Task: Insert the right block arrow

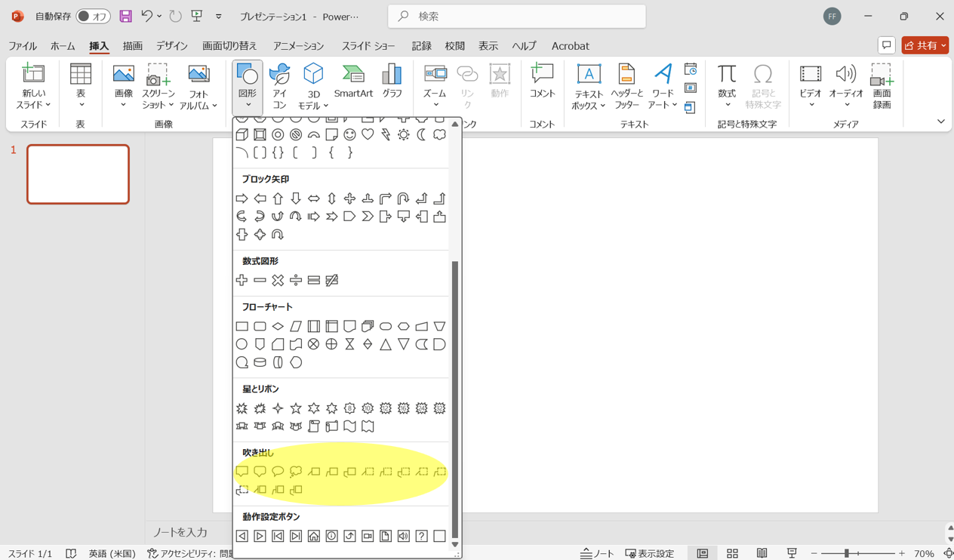Action: click(x=242, y=198)
